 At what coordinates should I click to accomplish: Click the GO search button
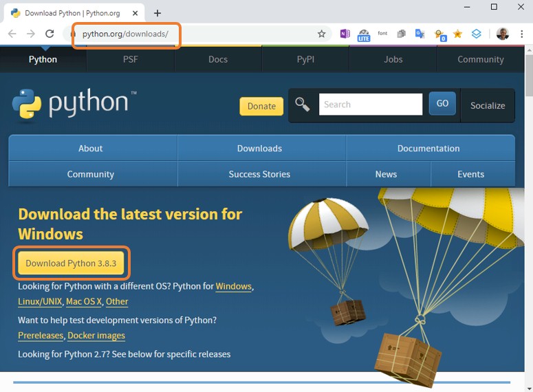[442, 103]
